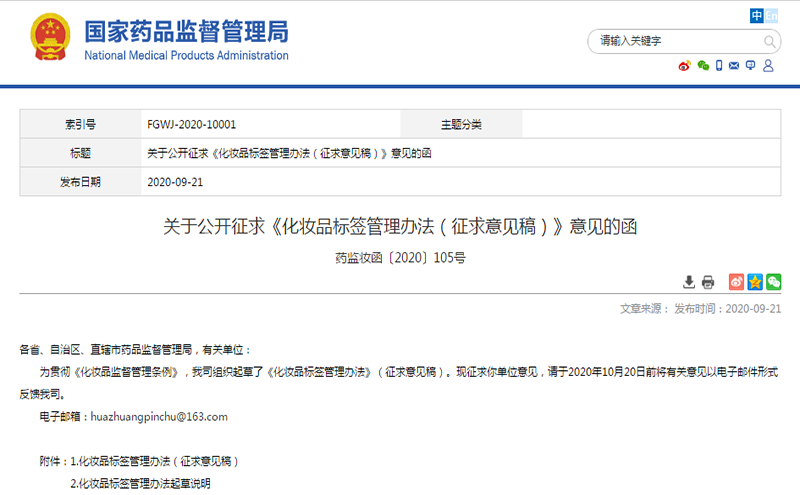Click the search magnifier icon
The height and width of the screenshot is (495, 800).
coord(770,41)
